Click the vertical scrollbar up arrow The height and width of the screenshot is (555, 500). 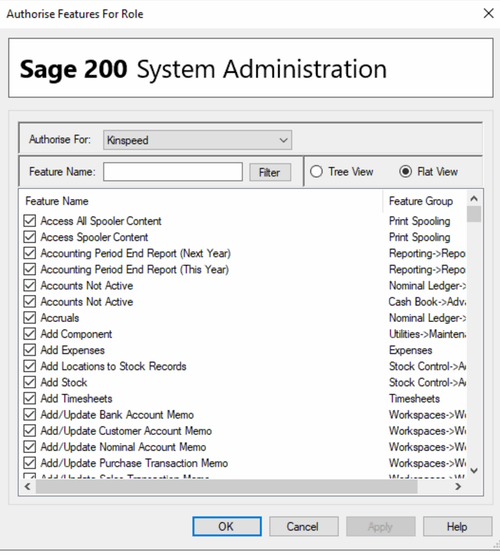(x=474, y=199)
